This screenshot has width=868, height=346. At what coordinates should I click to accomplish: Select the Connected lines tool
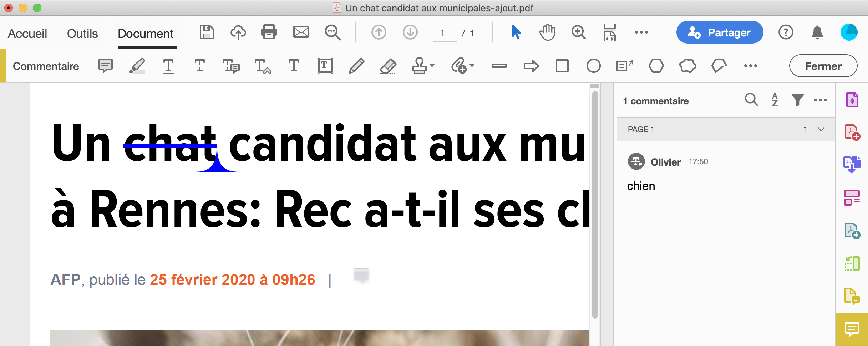(719, 66)
